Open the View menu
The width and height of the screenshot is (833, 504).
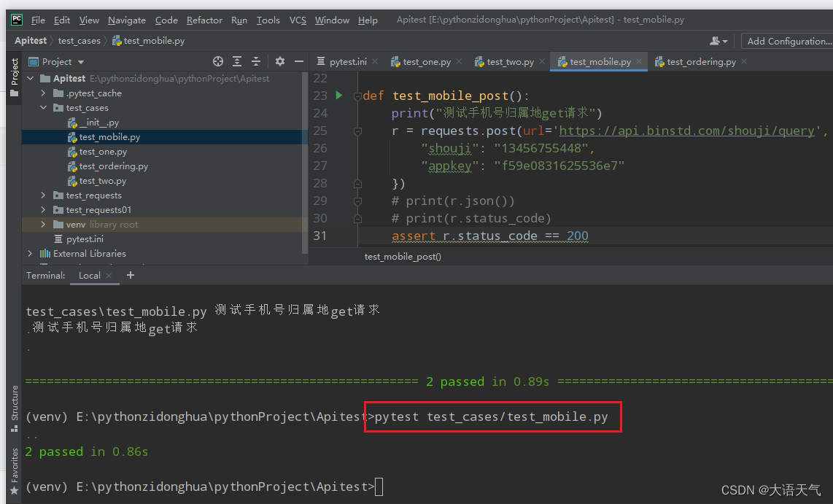pyautogui.click(x=89, y=20)
